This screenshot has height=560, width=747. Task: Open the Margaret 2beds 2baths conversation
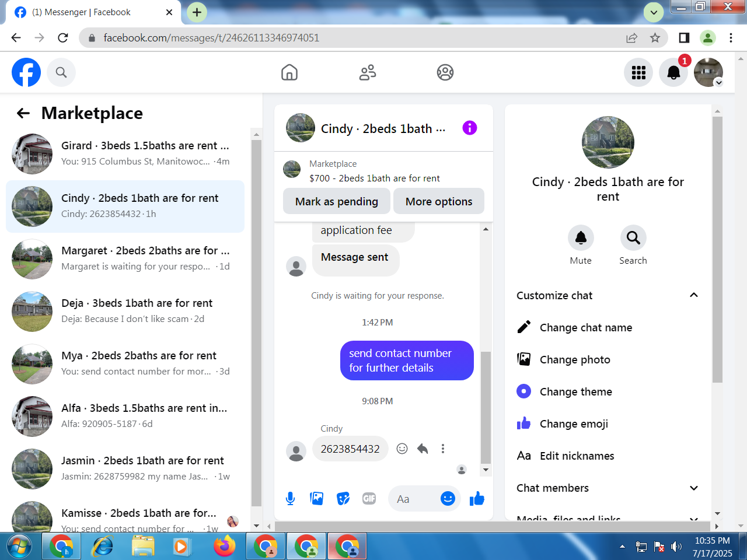click(x=125, y=259)
